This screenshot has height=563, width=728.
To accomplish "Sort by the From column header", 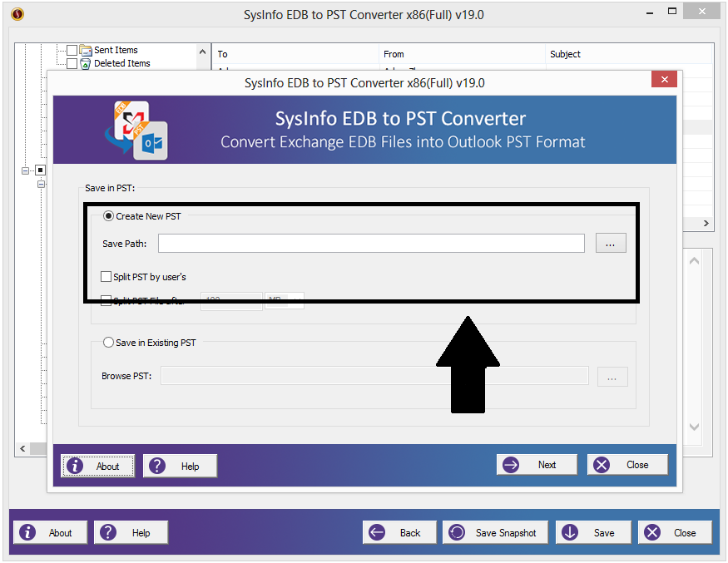I will 462,54.
